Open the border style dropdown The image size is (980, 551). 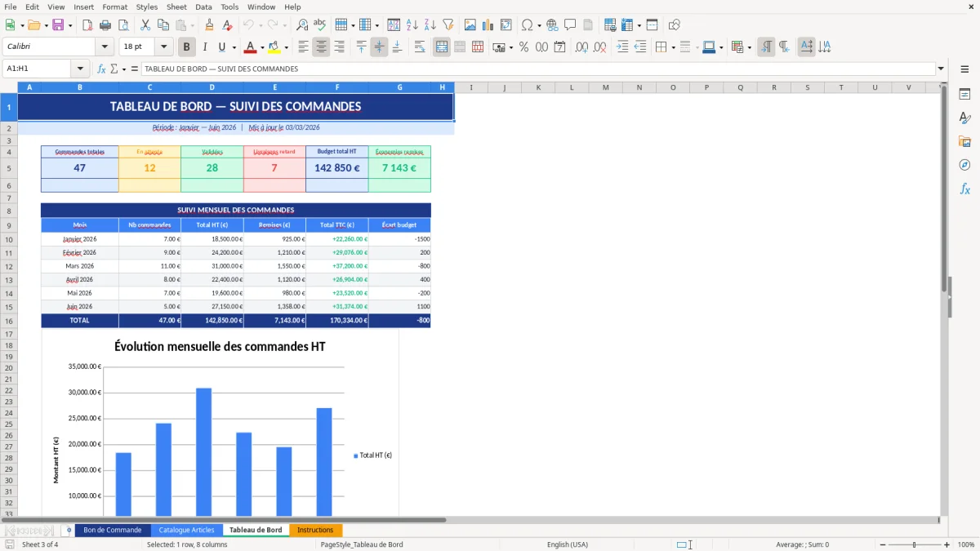click(697, 47)
